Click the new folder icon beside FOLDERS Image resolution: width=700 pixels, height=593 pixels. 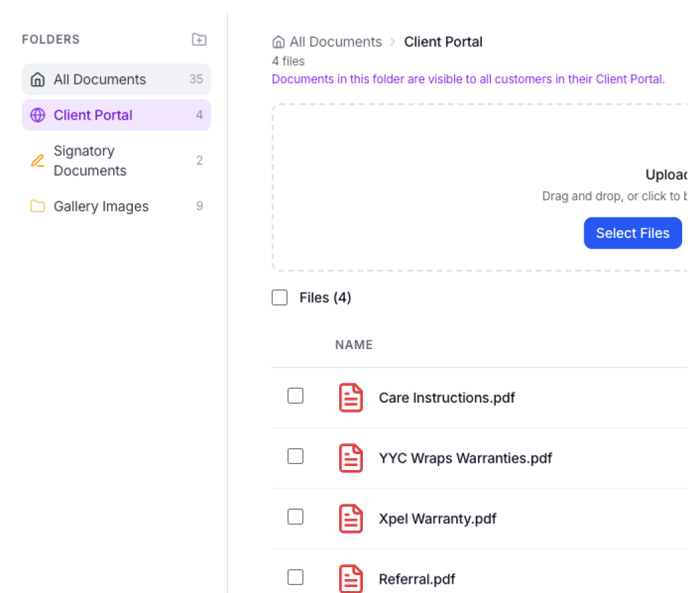point(199,39)
